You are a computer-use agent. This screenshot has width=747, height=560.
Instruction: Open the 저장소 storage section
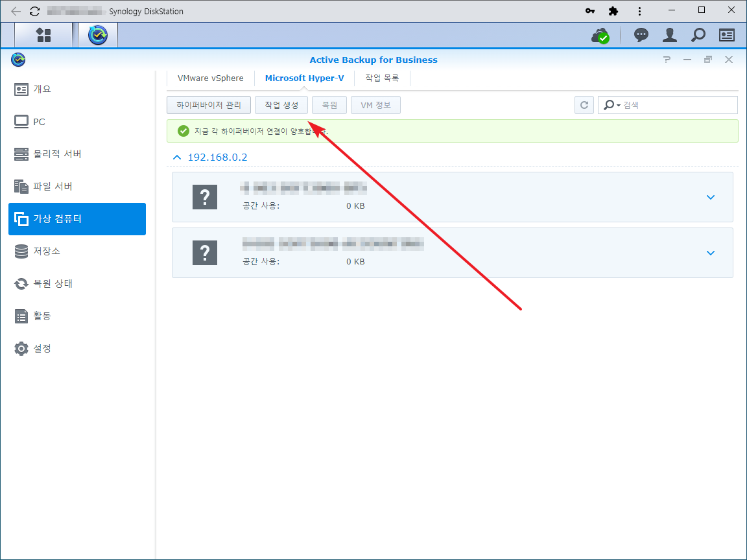click(77, 251)
